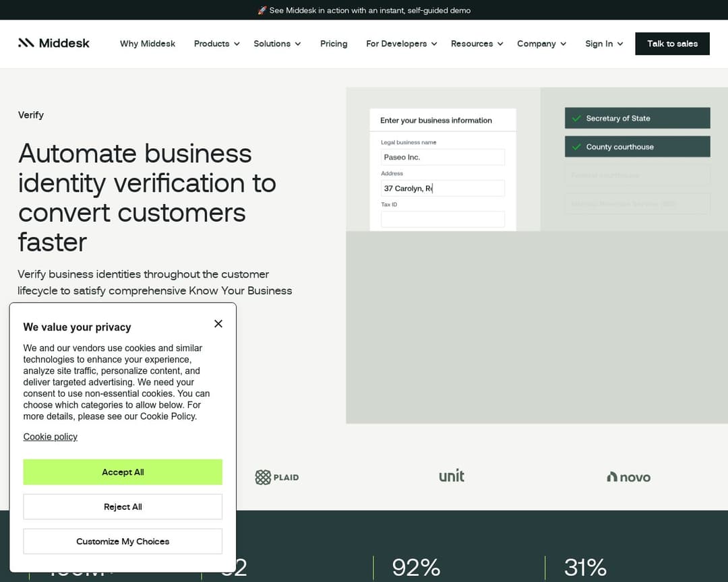Viewport: 728px width, 582px height.
Task: Click the Middesk logo
Action: click(x=53, y=43)
